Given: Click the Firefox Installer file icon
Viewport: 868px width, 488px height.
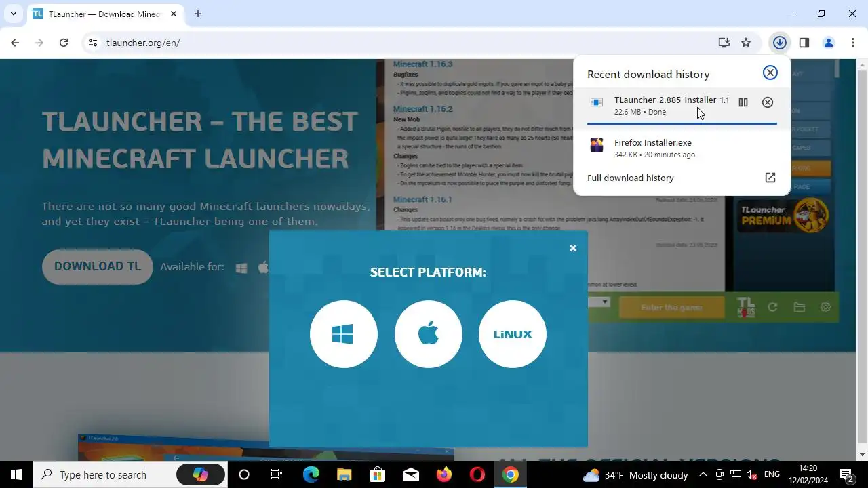Looking at the screenshot, I should (x=597, y=145).
